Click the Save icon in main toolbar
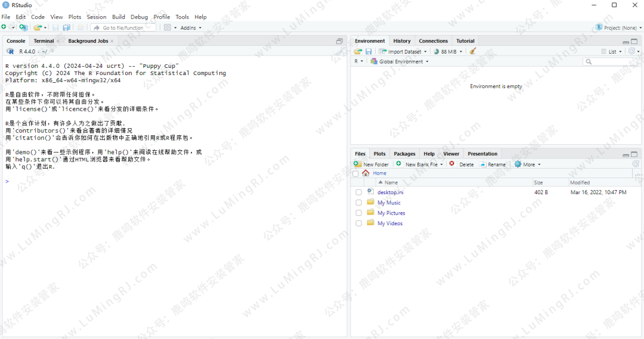 [55, 27]
